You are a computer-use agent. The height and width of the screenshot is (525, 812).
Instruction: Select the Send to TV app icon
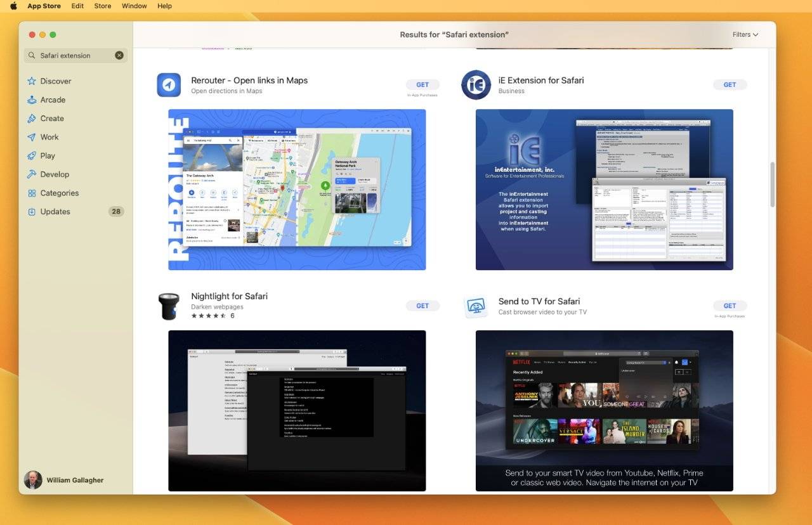476,306
